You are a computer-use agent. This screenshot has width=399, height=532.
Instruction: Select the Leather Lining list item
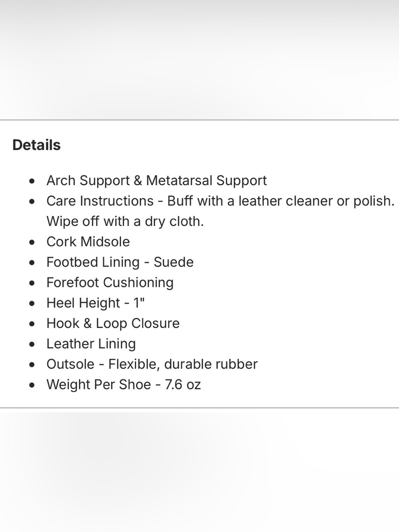(x=91, y=344)
